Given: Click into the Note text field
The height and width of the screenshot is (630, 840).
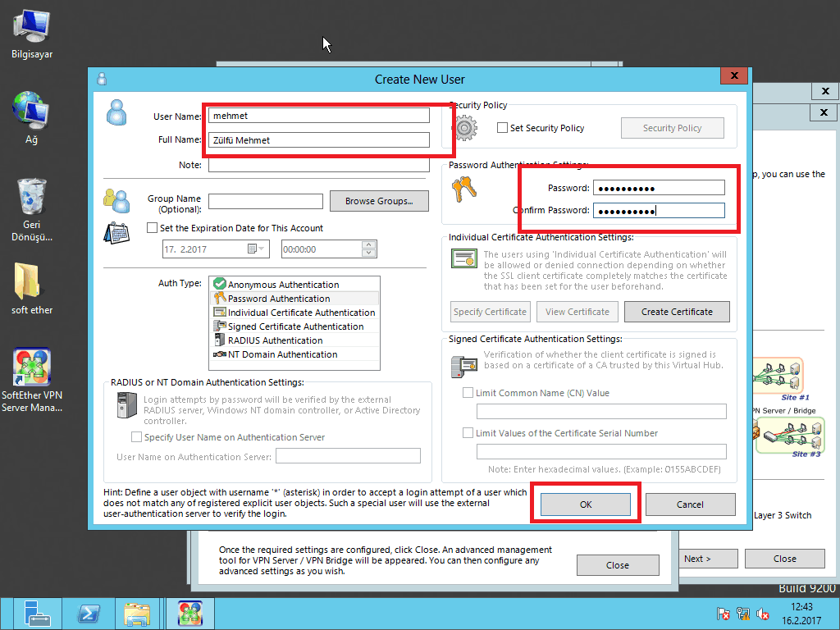Looking at the screenshot, I should 317,165.
